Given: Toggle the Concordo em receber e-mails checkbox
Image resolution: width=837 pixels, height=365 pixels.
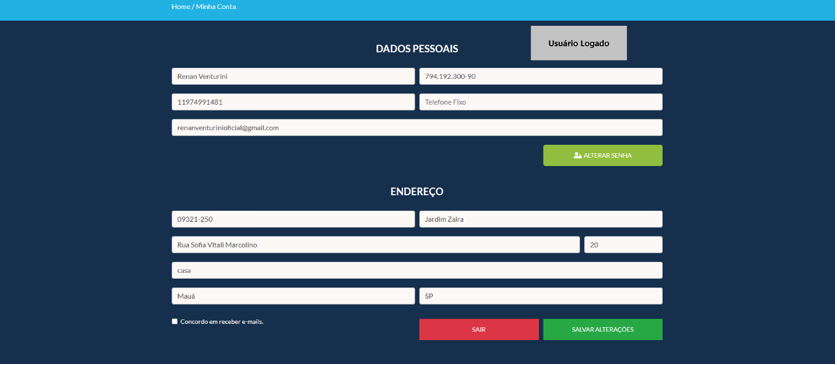Looking at the screenshot, I should click(x=175, y=321).
